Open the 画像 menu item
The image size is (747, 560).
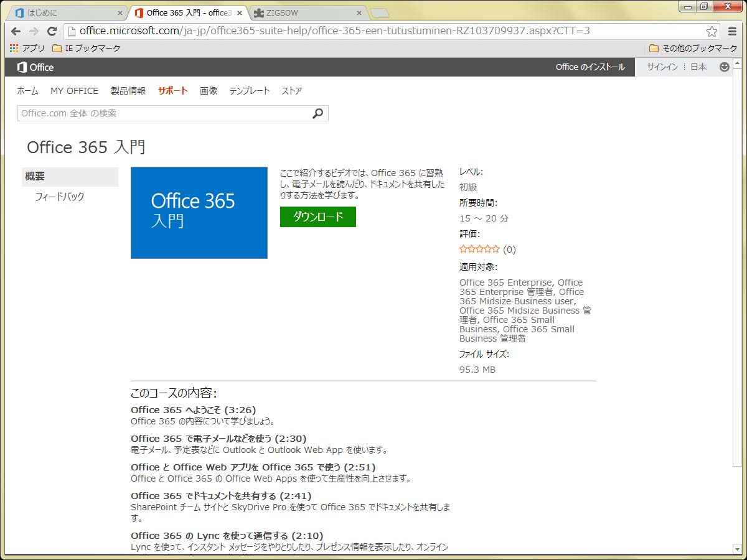209,91
